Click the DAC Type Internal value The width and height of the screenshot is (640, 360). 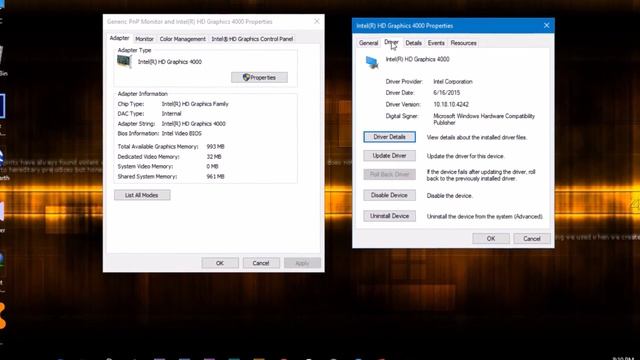pyautogui.click(x=171, y=114)
